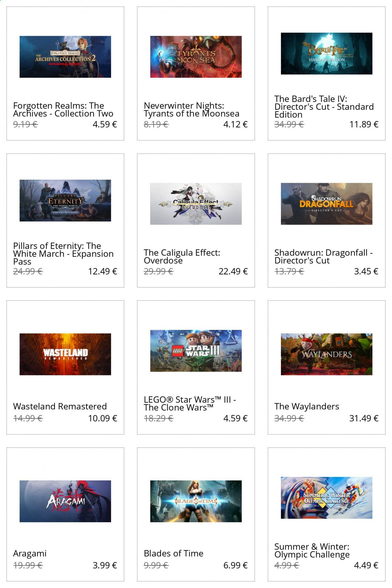The height and width of the screenshot is (588, 392).
Task: Click the crossed-out 34.99 € price for The Waylanders
Action: (x=289, y=418)
